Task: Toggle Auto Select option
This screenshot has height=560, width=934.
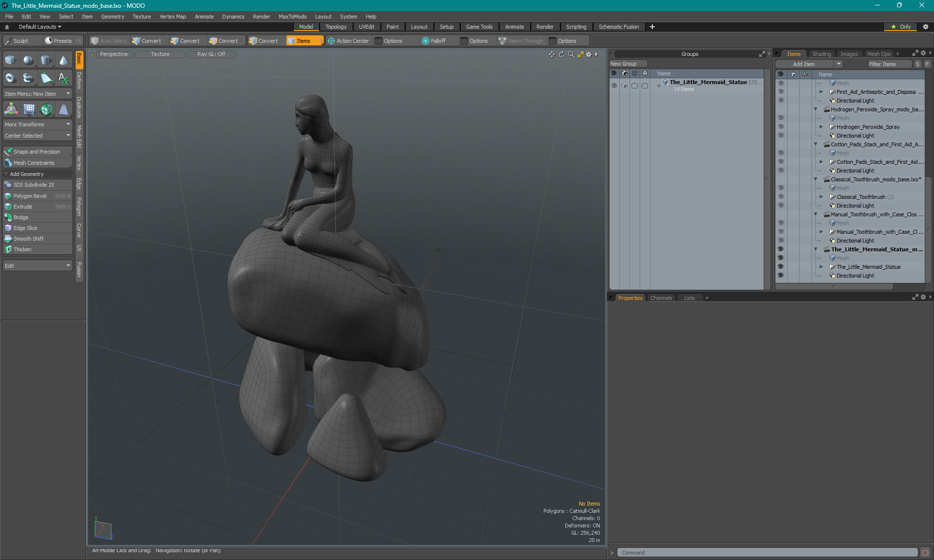Action: tap(109, 41)
